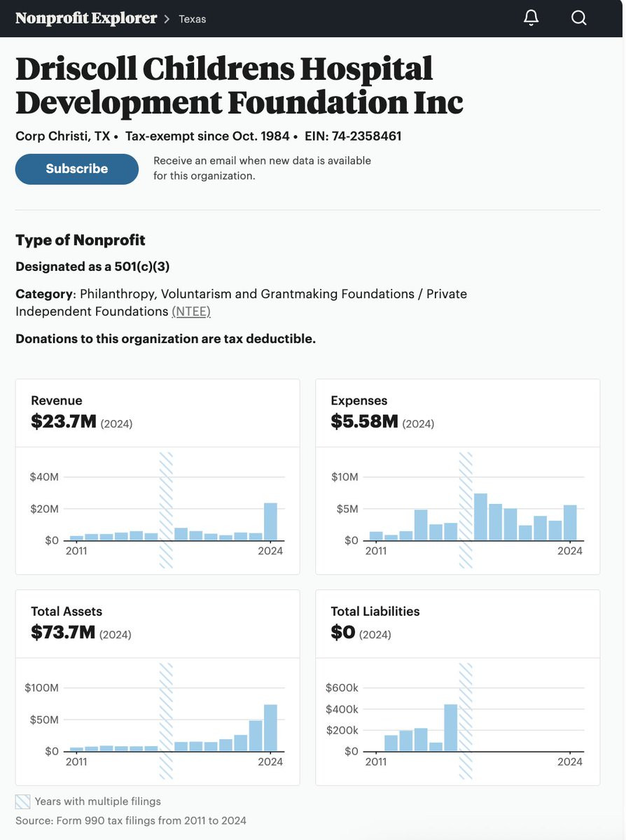Select the tallest bar in Total Liabilities chart
This screenshot has height=840, width=626.
point(451,728)
